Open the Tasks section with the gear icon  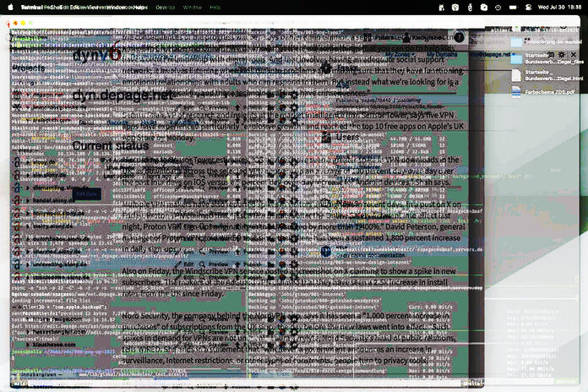pos(340,68)
